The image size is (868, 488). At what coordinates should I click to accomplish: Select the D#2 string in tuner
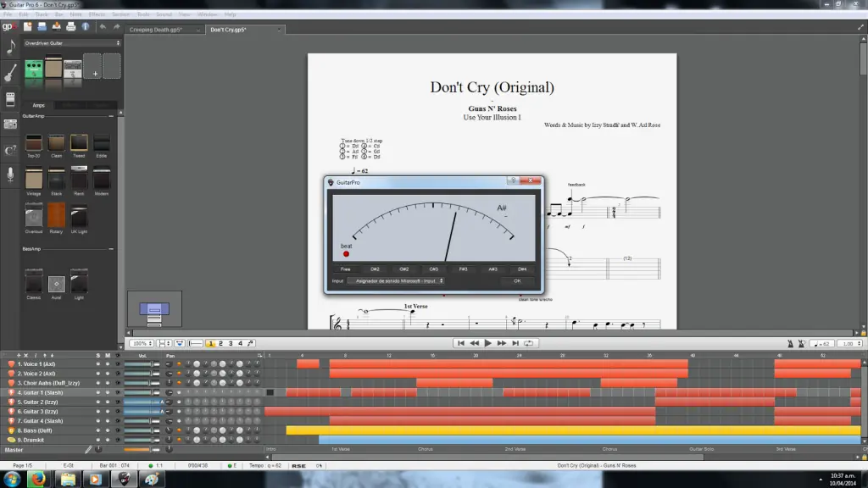[x=375, y=269]
